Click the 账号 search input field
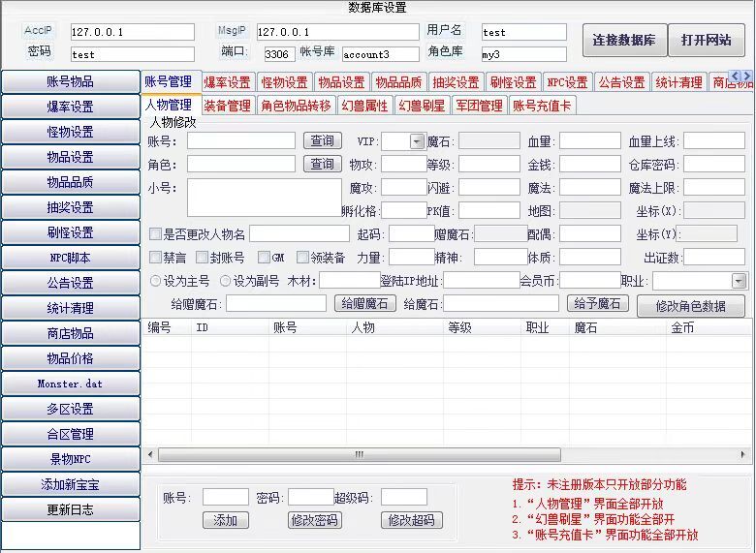Screen dimensions: 756x553 [x=240, y=141]
